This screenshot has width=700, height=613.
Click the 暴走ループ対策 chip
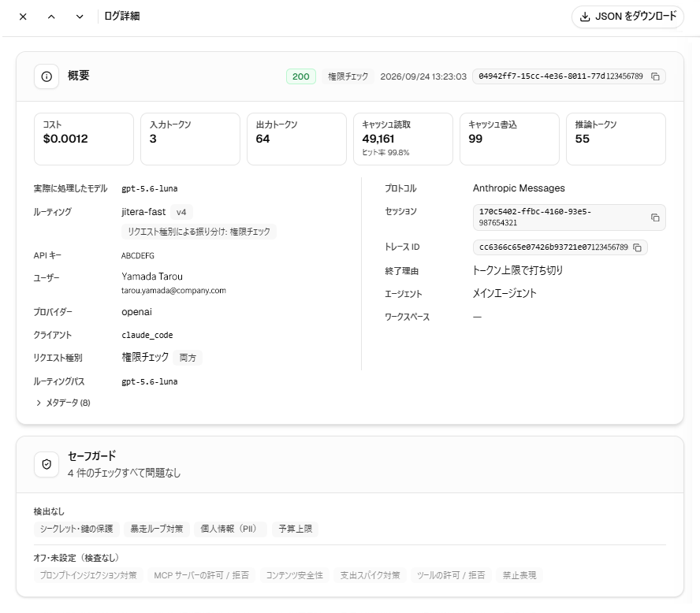pos(157,529)
